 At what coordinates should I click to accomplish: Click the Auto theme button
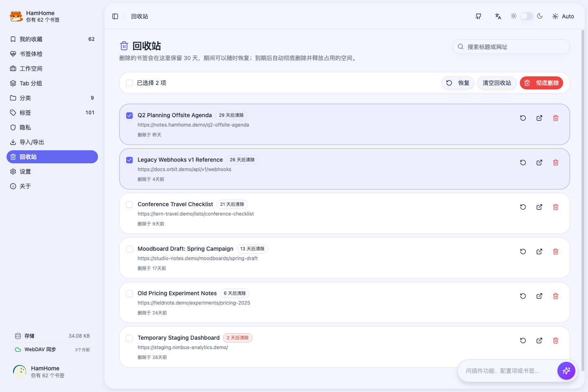click(563, 16)
